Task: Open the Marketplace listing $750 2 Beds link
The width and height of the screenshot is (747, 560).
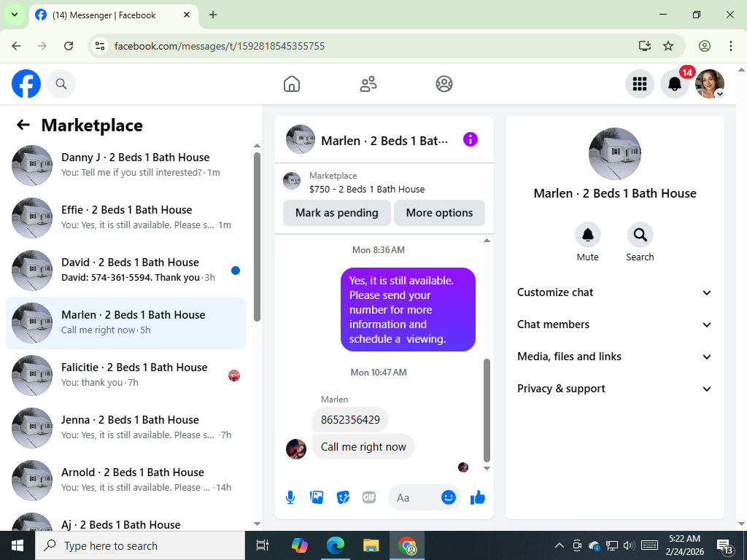Action: pyautogui.click(x=366, y=189)
